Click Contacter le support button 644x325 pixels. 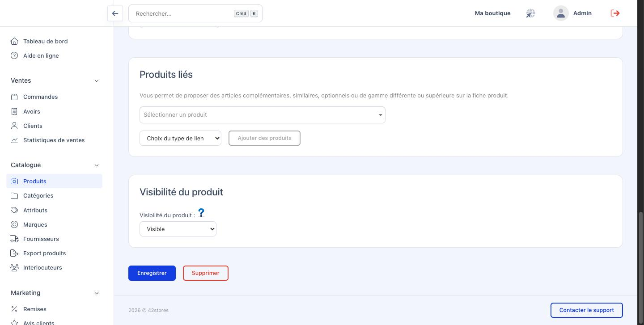tap(587, 310)
